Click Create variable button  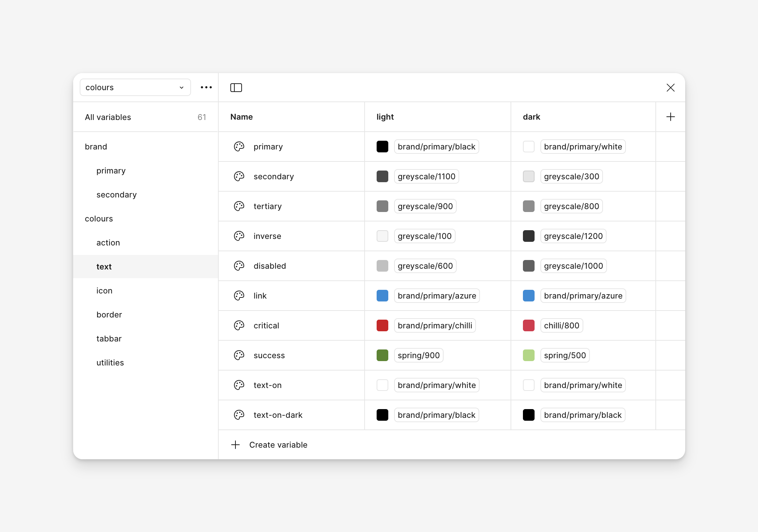point(278,445)
